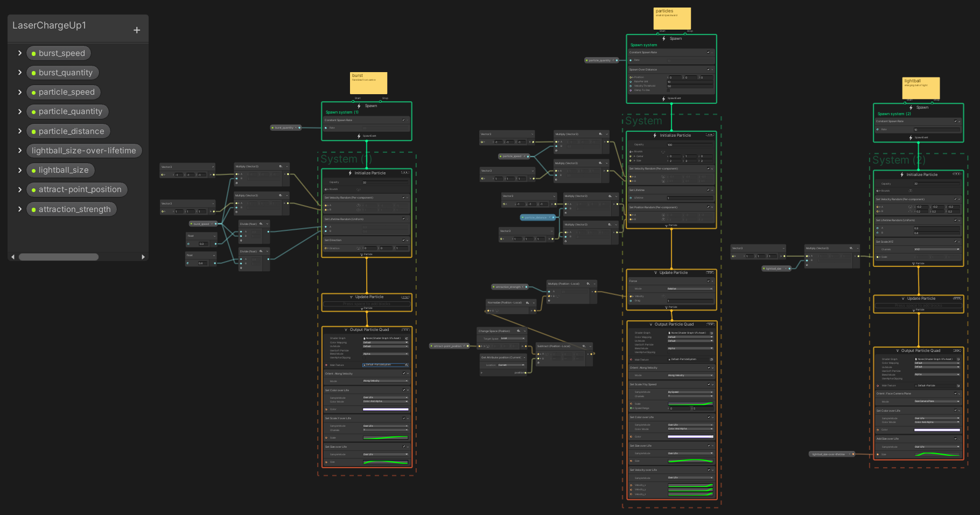Select the yellow lightball sticky note
Screen dimensions: 980x515
(921, 88)
